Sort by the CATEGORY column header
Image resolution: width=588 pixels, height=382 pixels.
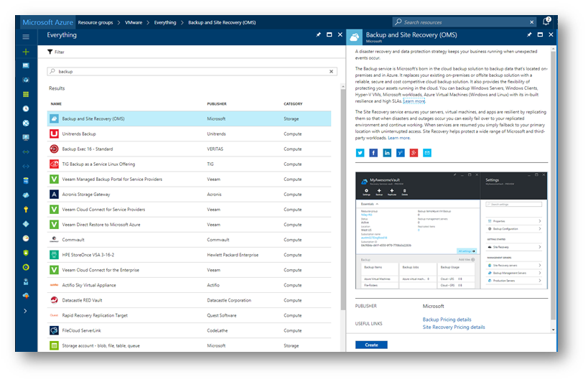[x=293, y=104]
